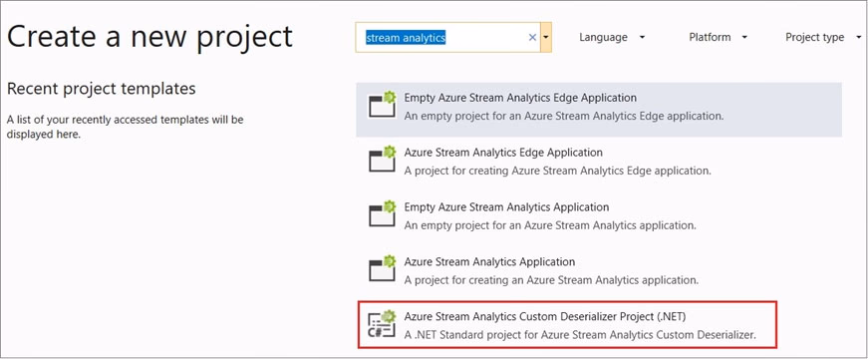Pick Azure Stream Analytics Application template title
The width and height of the screenshot is (868, 359).
[x=489, y=261]
